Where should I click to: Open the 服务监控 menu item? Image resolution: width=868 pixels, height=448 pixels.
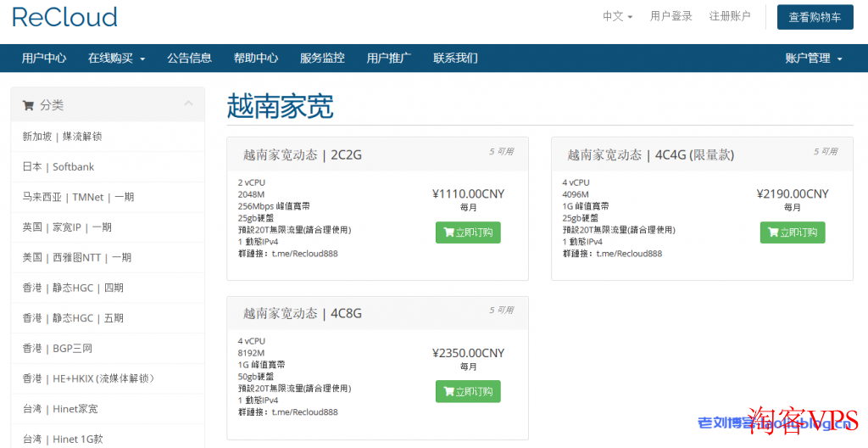(x=322, y=59)
